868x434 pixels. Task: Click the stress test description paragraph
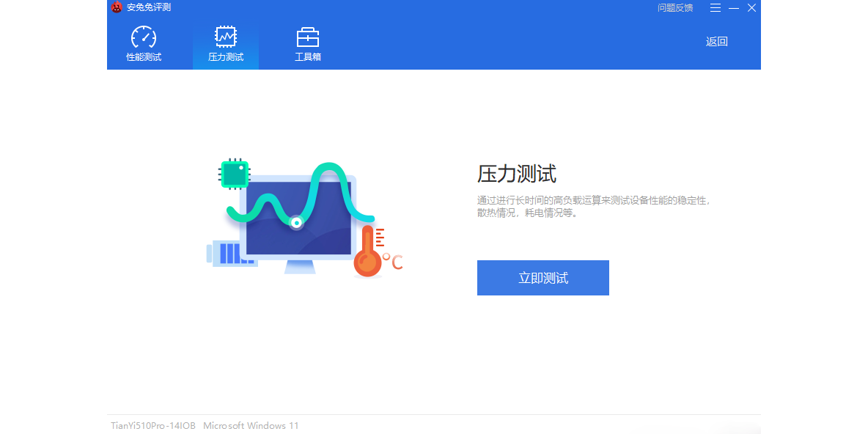pos(593,206)
